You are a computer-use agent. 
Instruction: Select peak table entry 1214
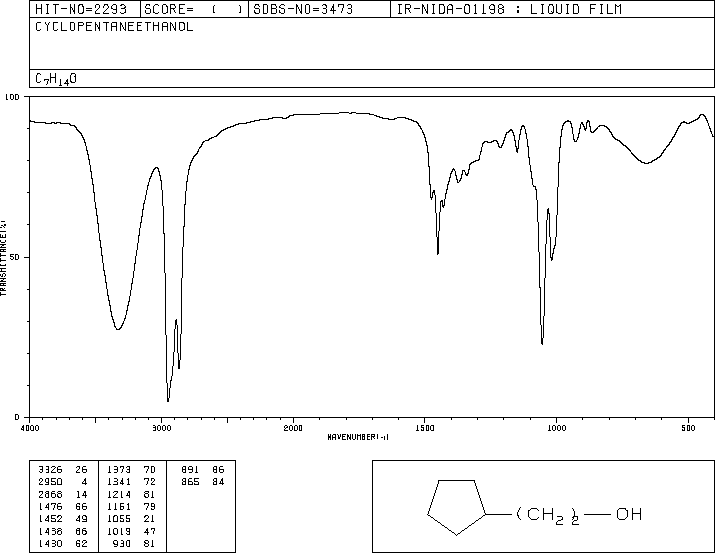131,494
